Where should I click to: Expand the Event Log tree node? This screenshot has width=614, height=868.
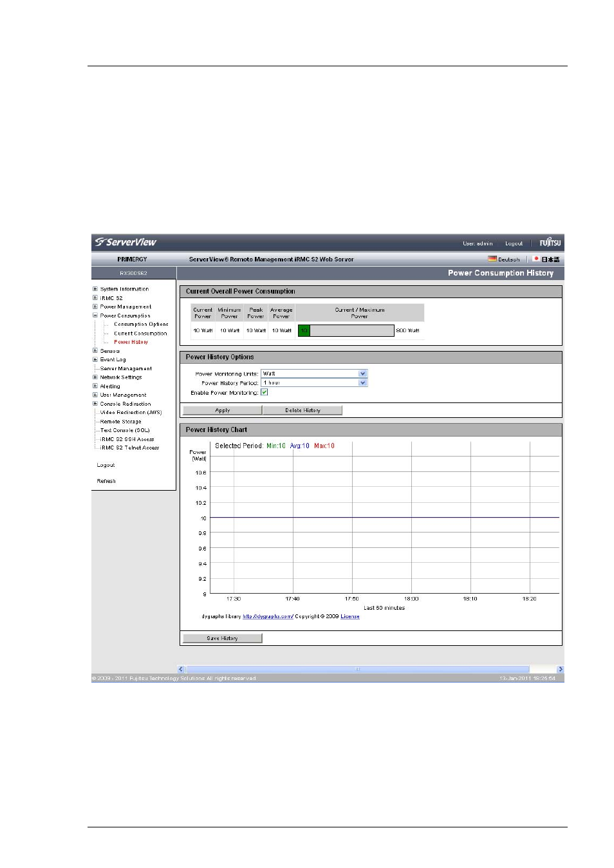click(x=95, y=359)
